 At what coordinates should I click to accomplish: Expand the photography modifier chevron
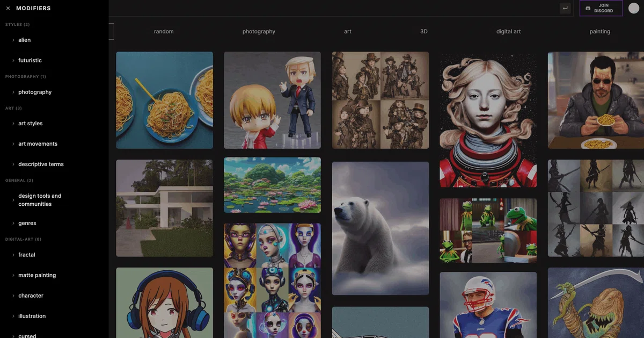[x=13, y=92]
